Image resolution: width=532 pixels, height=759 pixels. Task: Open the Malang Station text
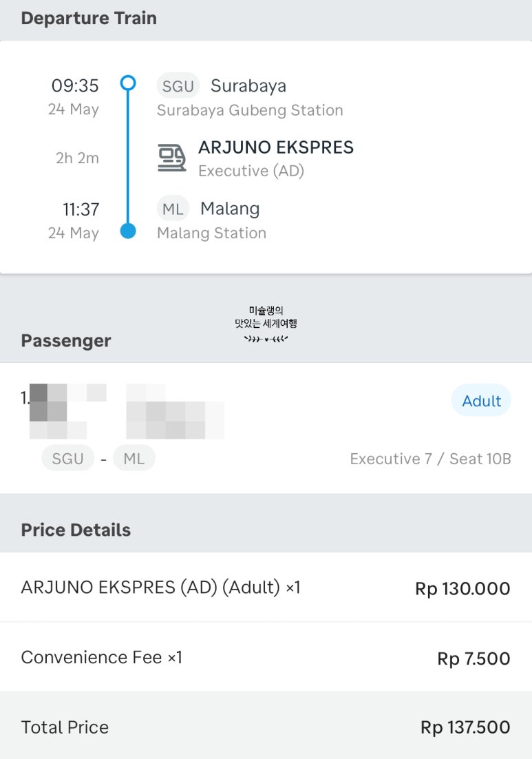pyautogui.click(x=211, y=233)
